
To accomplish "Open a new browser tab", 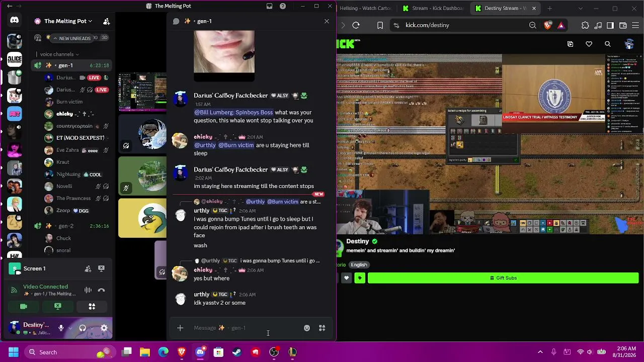I will [x=549, y=8].
